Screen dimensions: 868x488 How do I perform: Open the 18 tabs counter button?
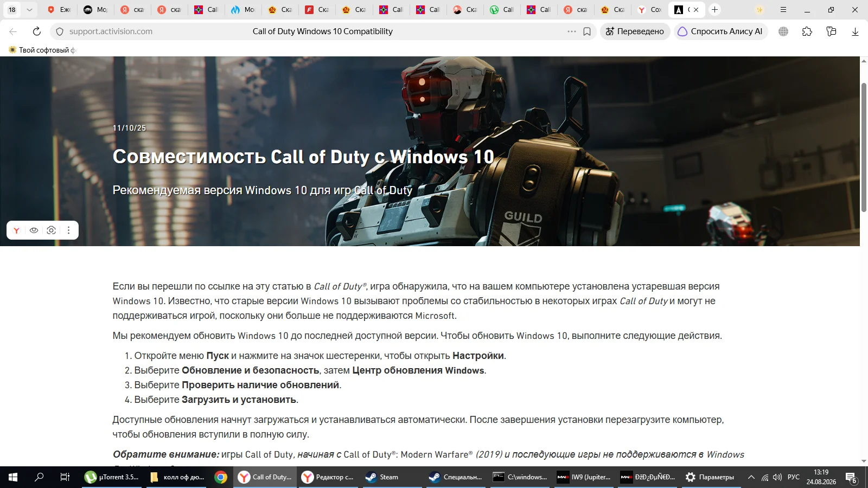(12, 10)
